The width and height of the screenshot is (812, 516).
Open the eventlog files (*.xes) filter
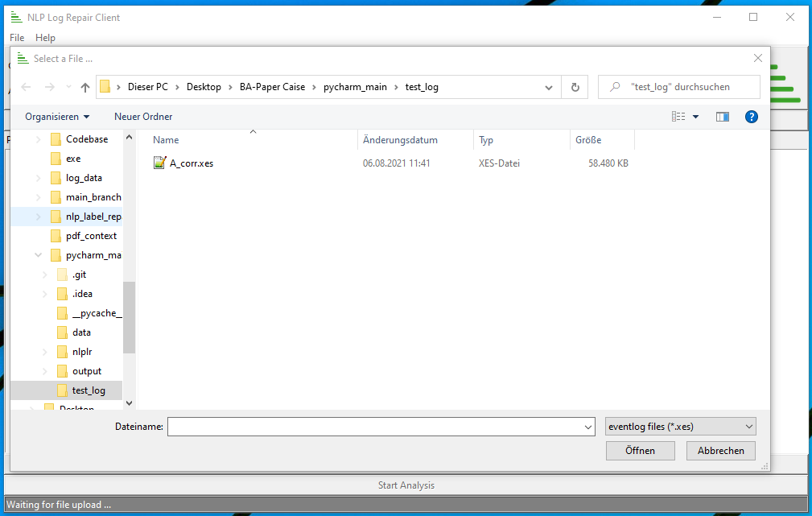coord(681,427)
